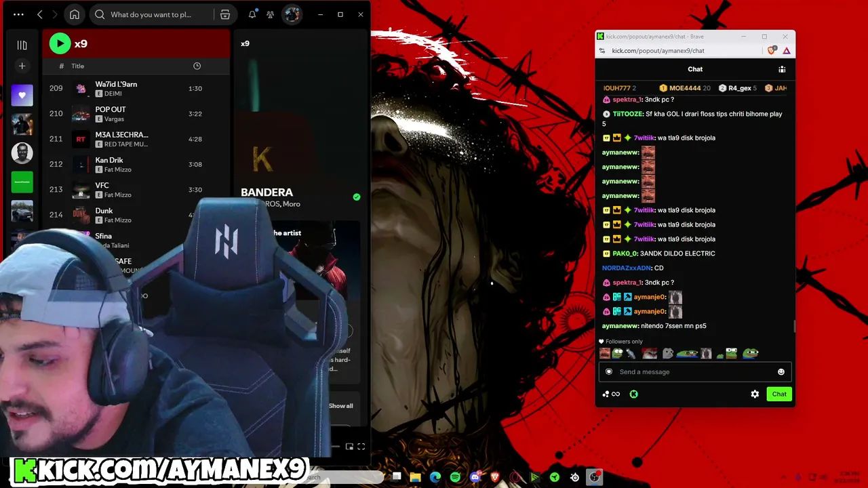Screen dimensions: 868x488
Task: Open SteelSeries app from the taskbar
Action: 575,477
